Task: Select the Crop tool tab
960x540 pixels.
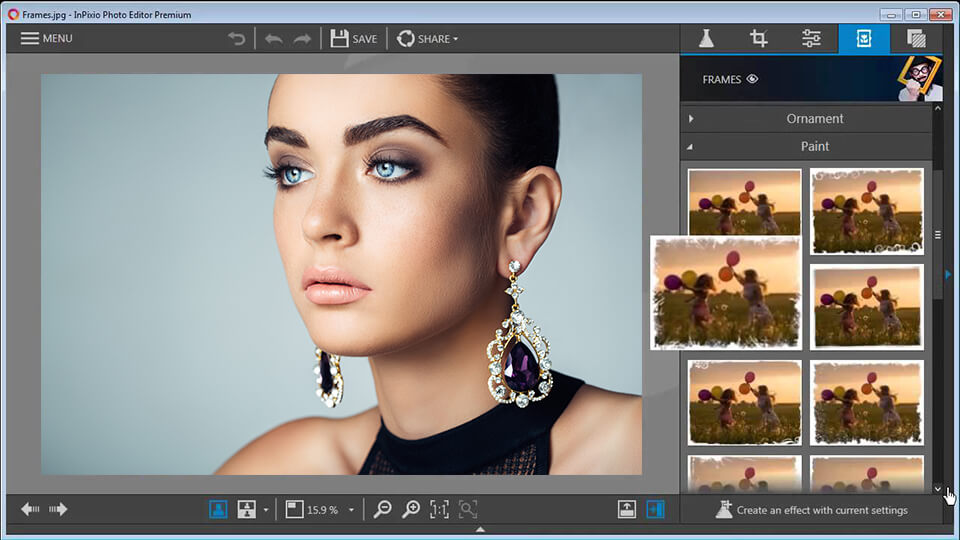Action: 759,39
